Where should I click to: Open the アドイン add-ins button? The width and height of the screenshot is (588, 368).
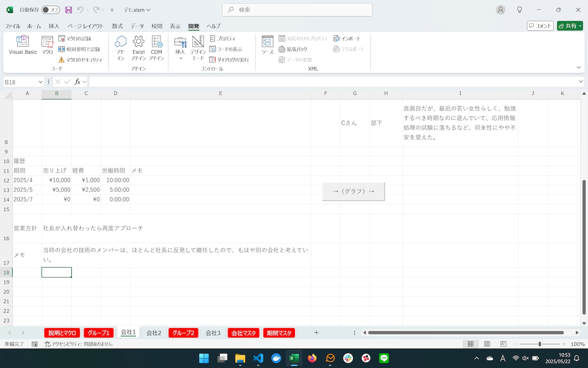pyautogui.click(x=120, y=48)
